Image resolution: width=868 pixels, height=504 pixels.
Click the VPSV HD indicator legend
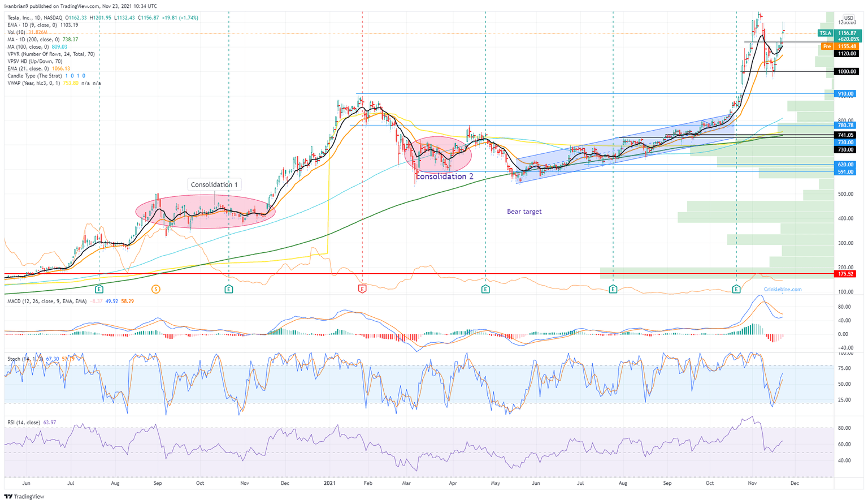pos(35,61)
